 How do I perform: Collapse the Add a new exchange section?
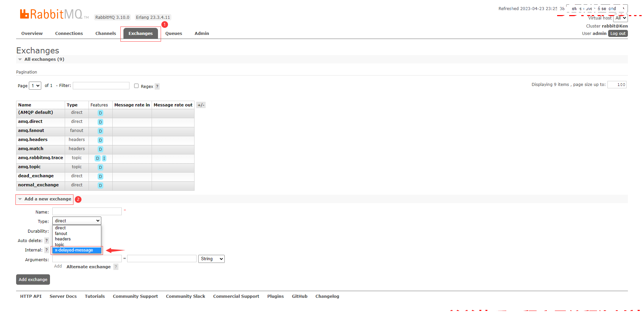coord(45,199)
